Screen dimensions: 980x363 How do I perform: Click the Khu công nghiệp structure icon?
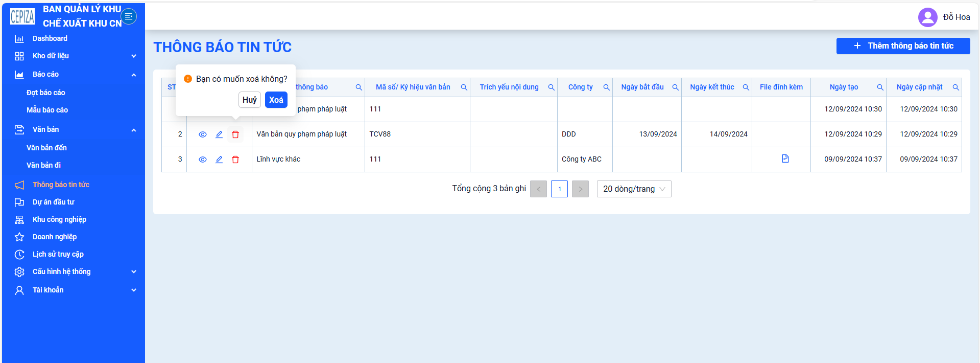pos(19,220)
